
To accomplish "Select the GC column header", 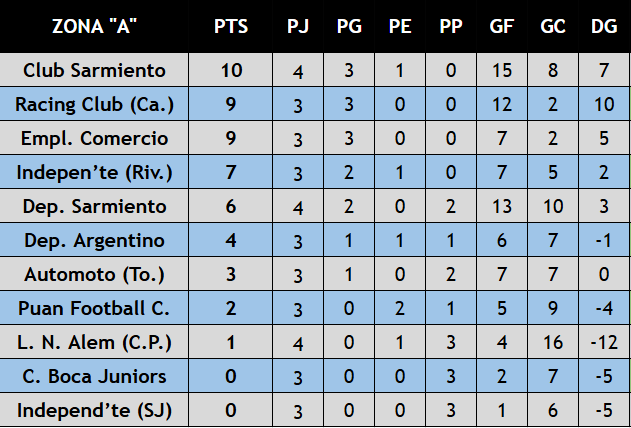I will tap(552, 26).
